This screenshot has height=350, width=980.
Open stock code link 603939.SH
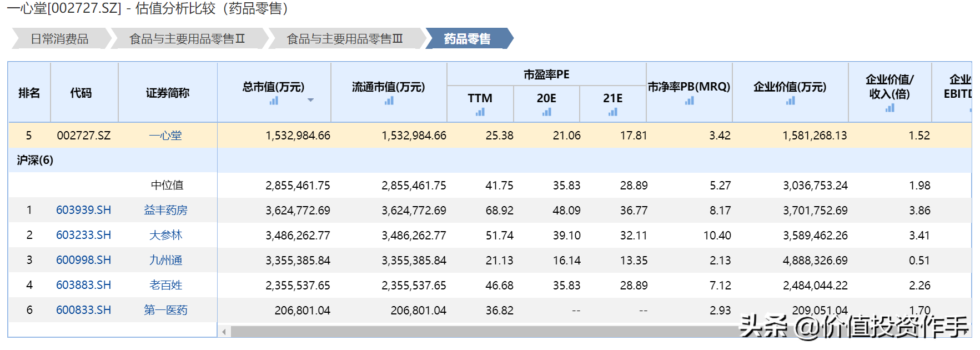coord(83,210)
